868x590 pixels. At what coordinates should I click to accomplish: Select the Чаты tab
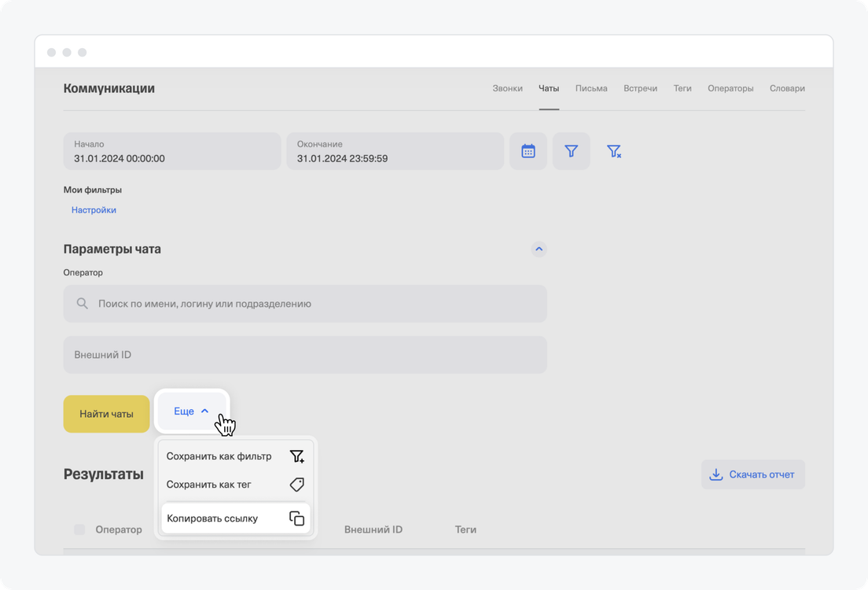[x=549, y=88]
